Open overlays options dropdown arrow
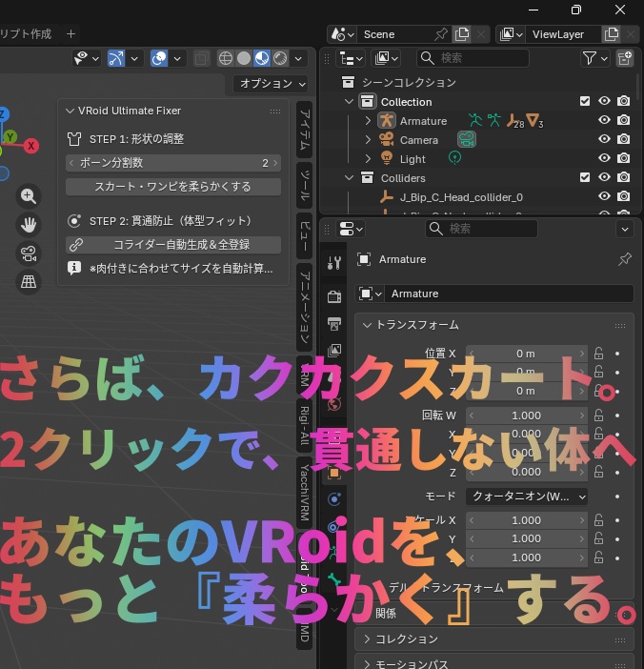 click(x=177, y=58)
